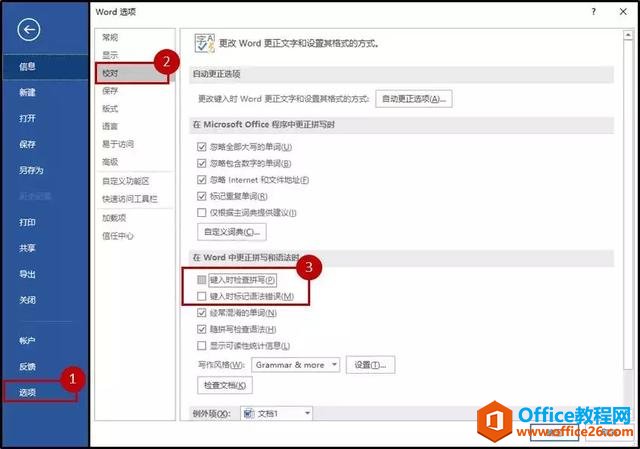Screen dimensions: 640x449
Task: Go back using the circular arrow icon
Action: [x=29, y=30]
